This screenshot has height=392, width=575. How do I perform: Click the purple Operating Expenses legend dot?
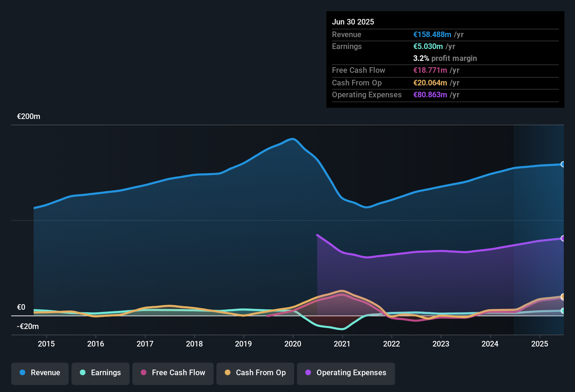pos(308,373)
